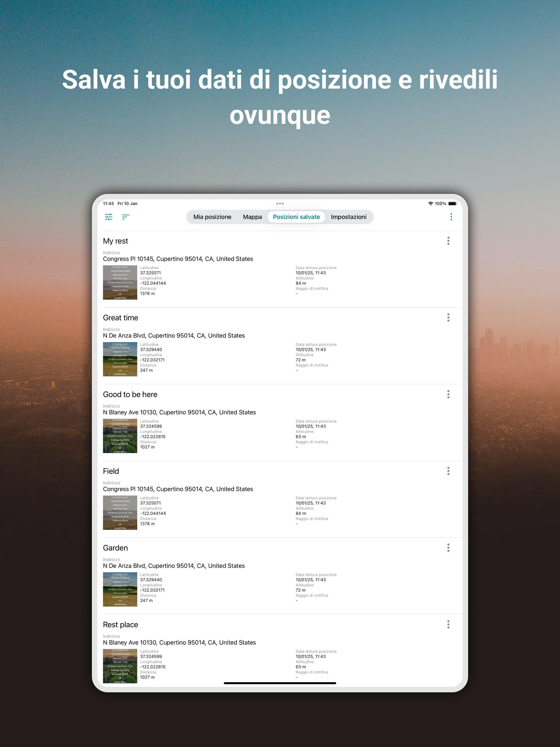Screen dimensions: 560x747
Task: Open options menu for Field
Action: pos(448,471)
